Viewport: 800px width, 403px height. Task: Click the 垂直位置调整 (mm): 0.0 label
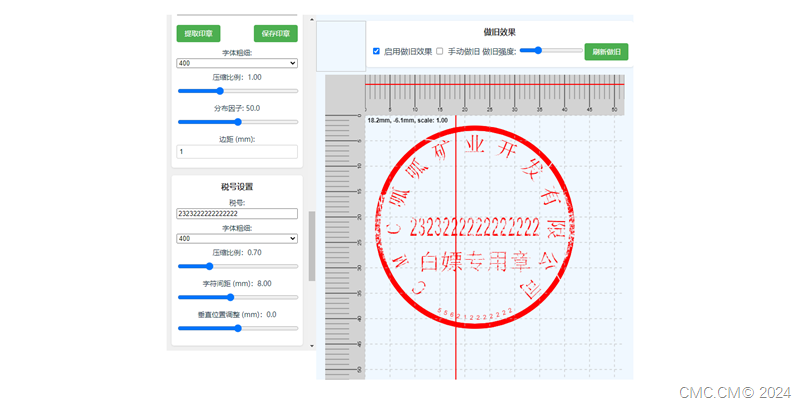pos(237,314)
